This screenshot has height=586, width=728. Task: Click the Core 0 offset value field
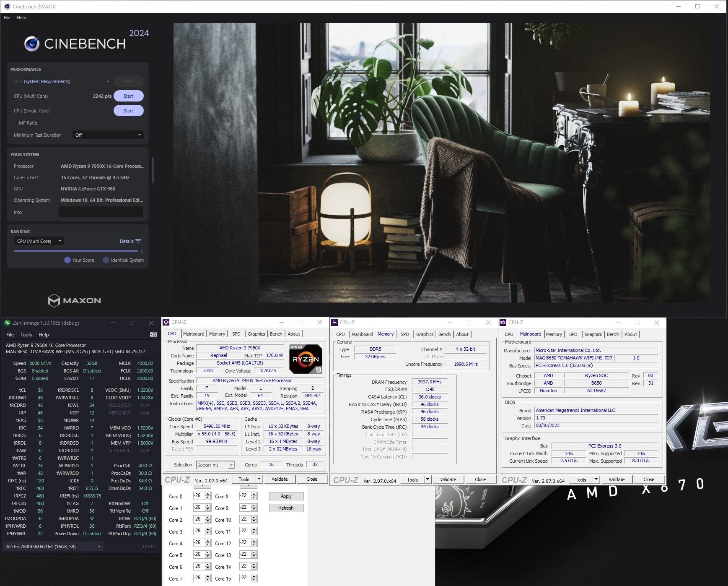199,496
